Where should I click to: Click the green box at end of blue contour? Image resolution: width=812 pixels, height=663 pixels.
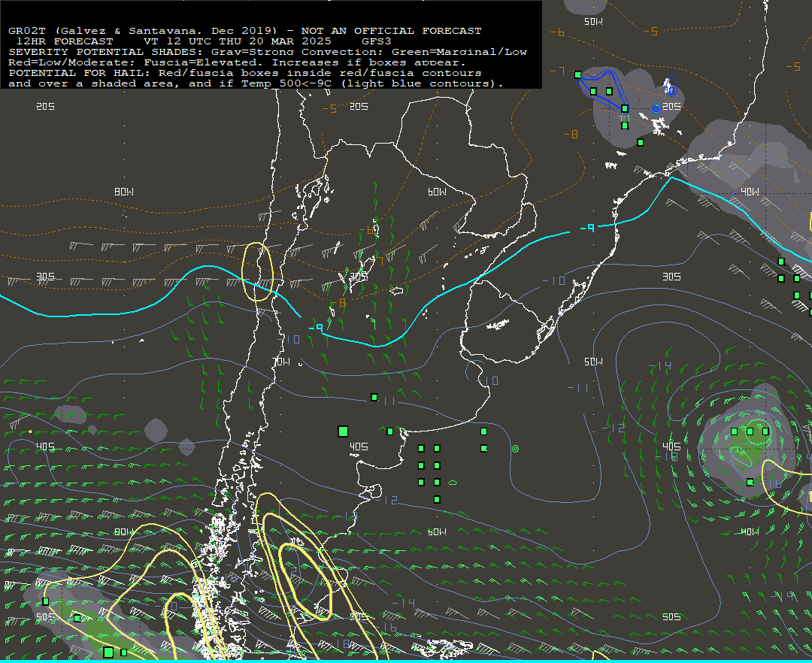625,109
